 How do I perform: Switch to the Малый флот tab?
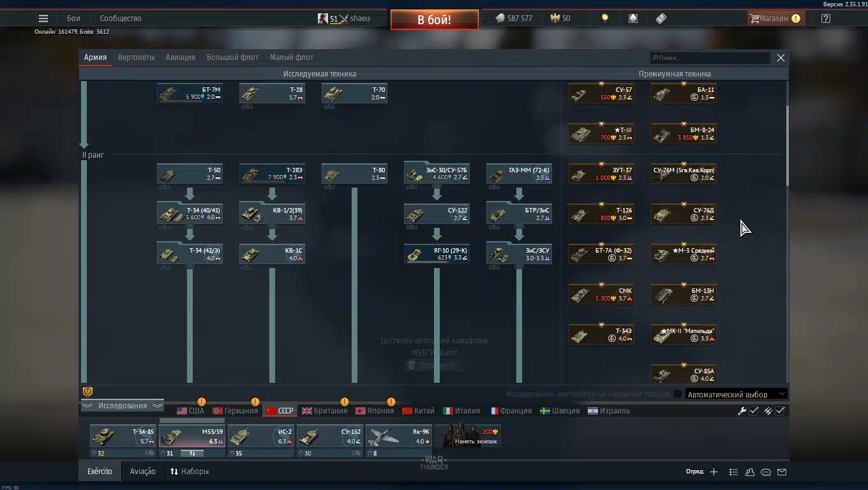(292, 57)
